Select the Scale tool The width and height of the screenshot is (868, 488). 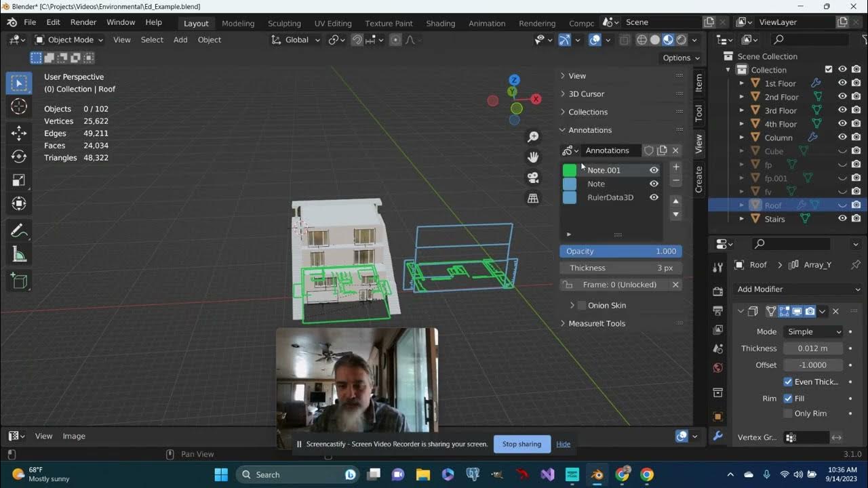pyautogui.click(x=19, y=180)
